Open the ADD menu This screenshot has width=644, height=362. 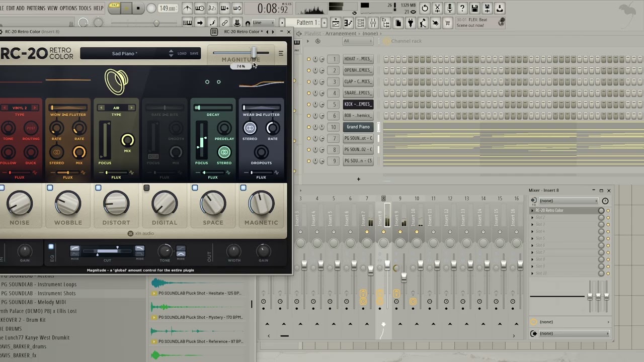click(x=20, y=8)
